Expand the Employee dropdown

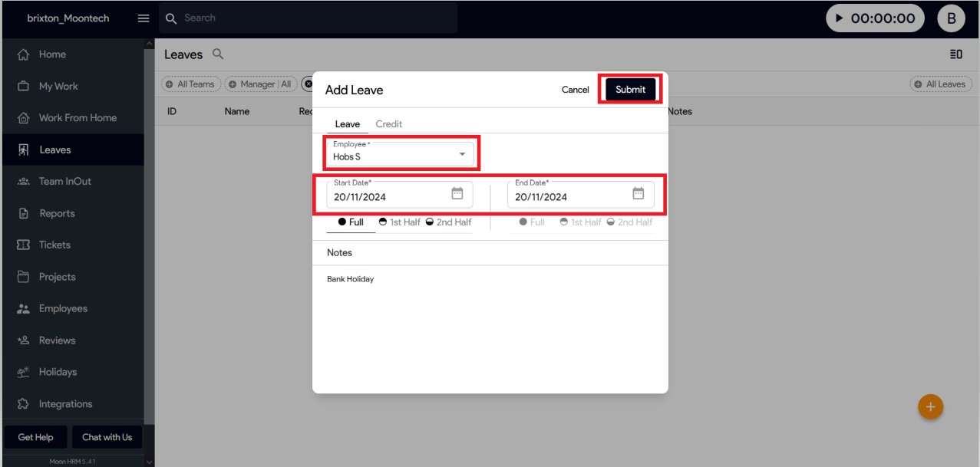coord(462,154)
